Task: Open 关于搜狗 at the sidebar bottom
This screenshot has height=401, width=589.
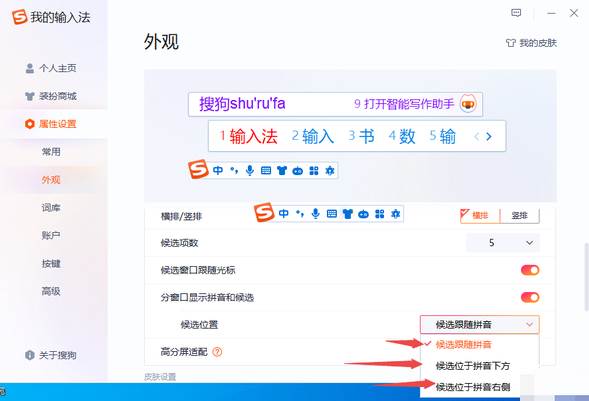Action: pos(51,355)
